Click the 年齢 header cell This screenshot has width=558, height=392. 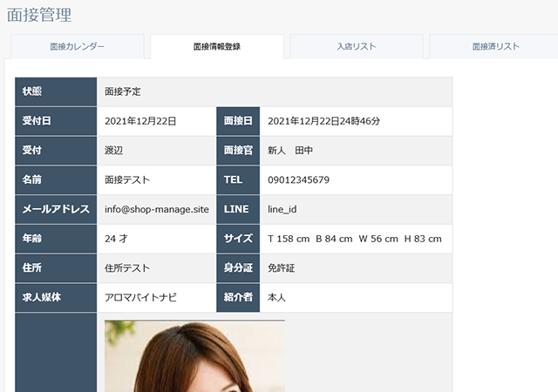(x=56, y=239)
